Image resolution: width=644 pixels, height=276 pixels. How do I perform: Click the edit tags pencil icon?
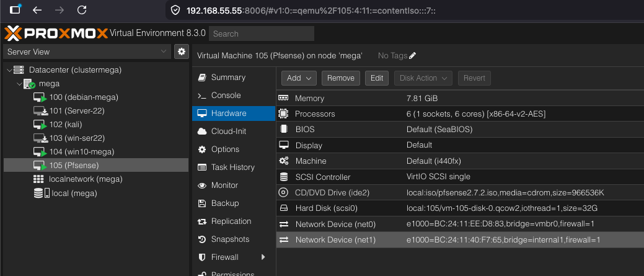412,55
